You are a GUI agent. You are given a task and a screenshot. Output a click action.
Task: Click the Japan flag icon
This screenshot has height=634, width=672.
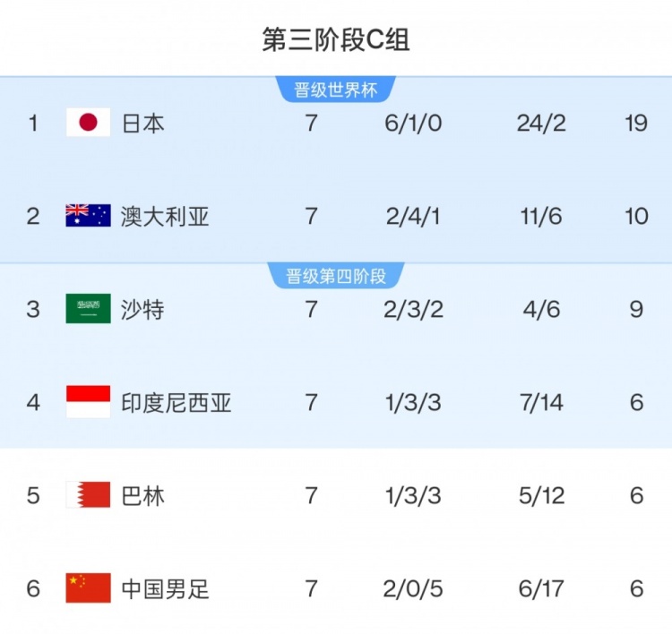[x=88, y=123]
